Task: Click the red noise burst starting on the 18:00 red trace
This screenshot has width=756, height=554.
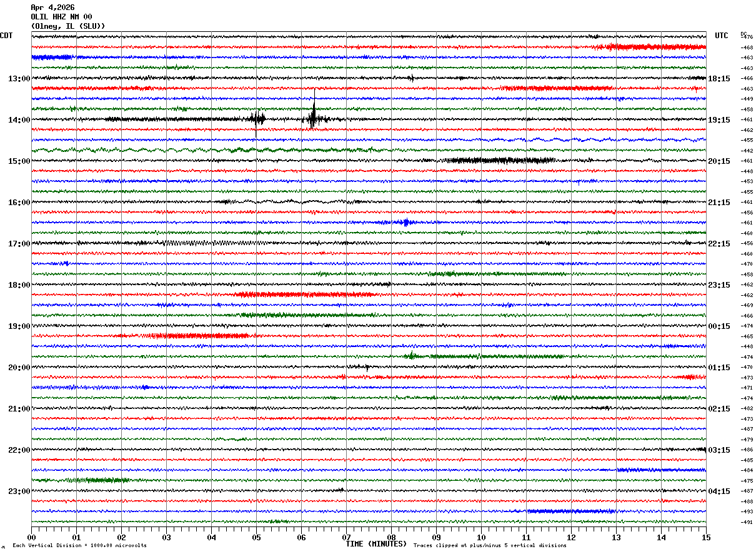Action: click(x=306, y=294)
